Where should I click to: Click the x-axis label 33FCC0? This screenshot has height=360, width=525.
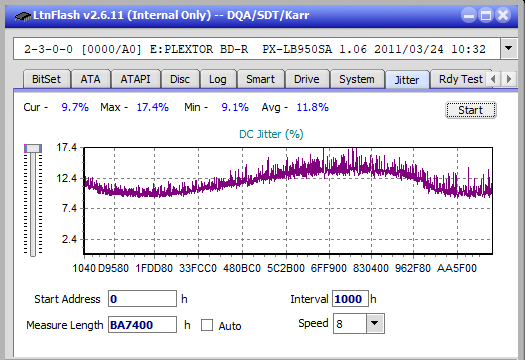pyautogui.click(x=198, y=268)
